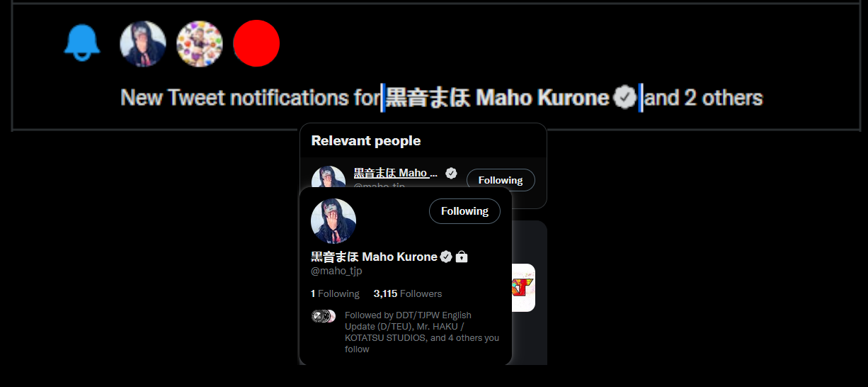Open the first avatar in the notification row
Image resolution: width=868 pixels, height=387 pixels.
[x=143, y=43]
